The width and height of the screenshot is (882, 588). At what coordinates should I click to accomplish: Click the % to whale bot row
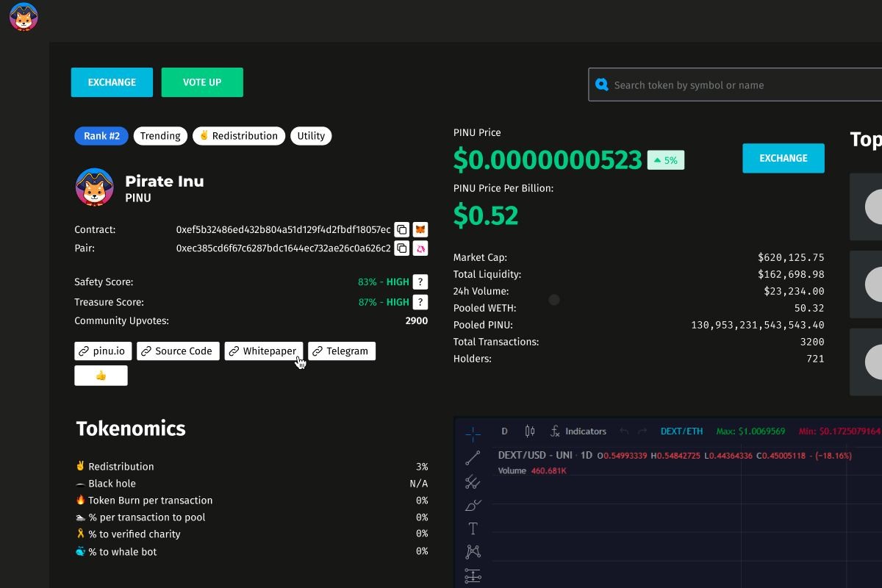point(251,552)
